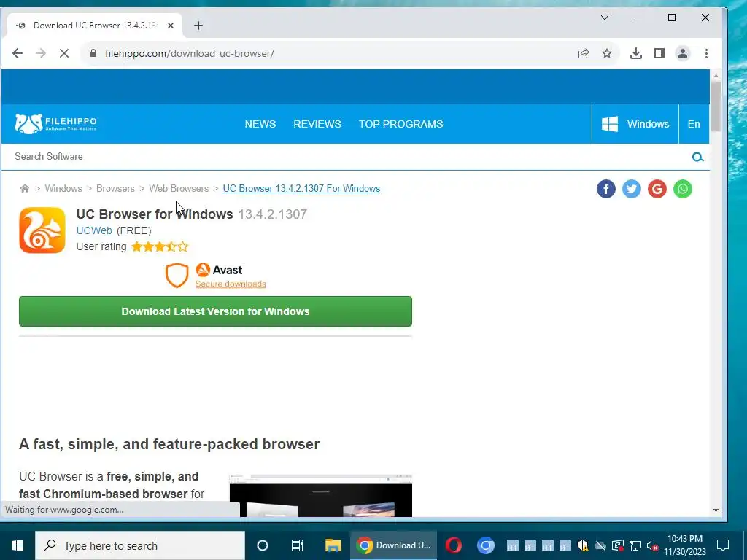Image resolution: width=747 pixels, height=560 pixels.
Task: Stop loading the page with the X button
Action: [x=64, y=53]
